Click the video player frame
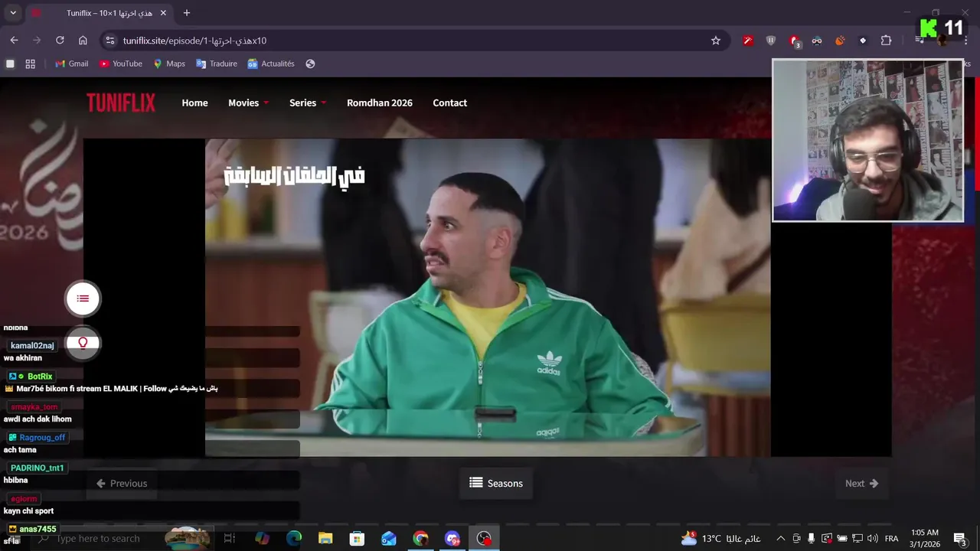The width and height of the screenshot is (980, 551). (x=487, y=298)
